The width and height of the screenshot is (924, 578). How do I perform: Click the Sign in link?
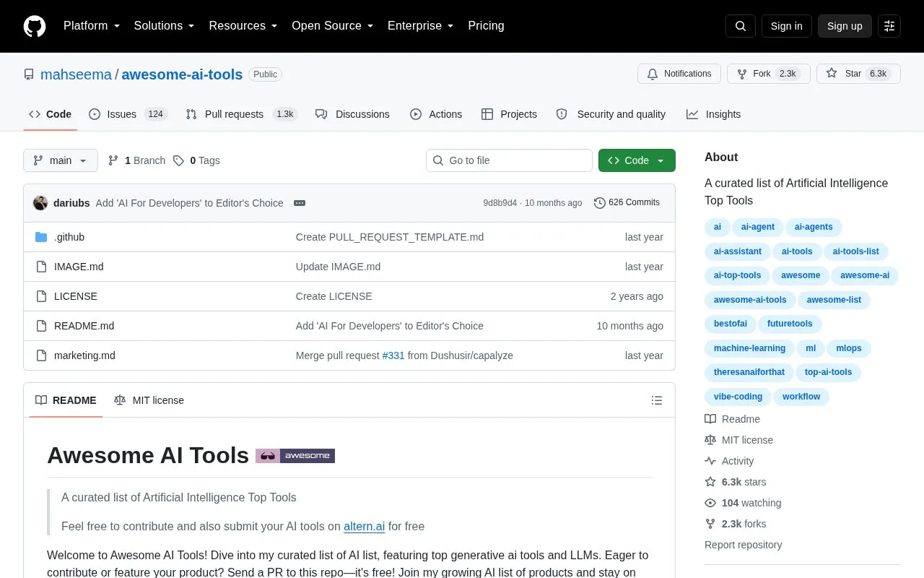786,26
